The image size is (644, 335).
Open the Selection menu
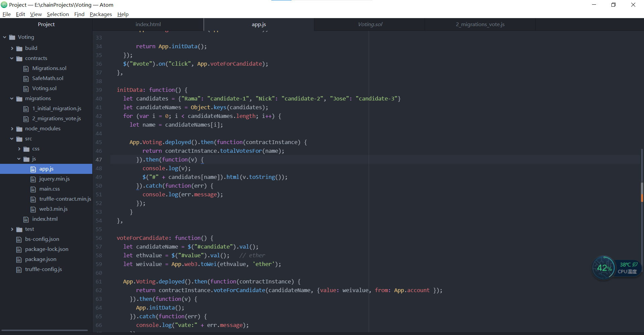(58, 14)
